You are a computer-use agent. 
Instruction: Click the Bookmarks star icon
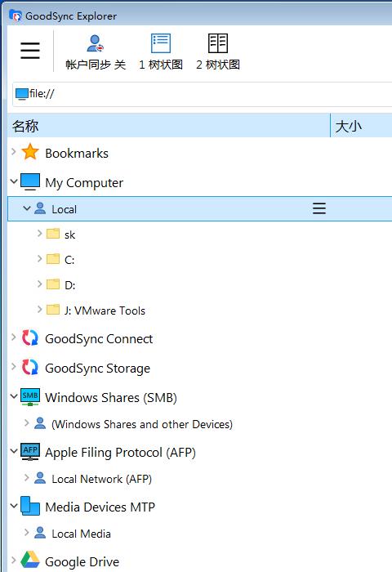pyautogui.click(x=30, y=152)
